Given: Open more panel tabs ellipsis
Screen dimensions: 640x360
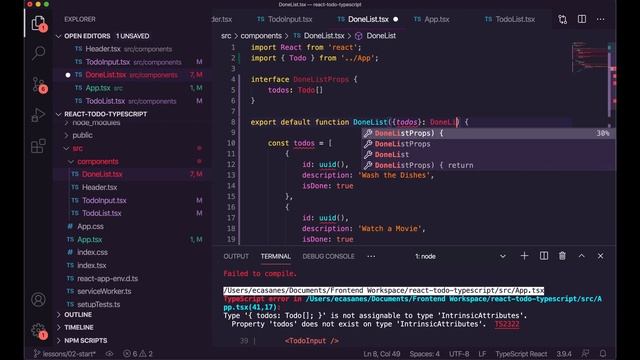Looking at the screenshot, I should click(x=371, y=256).
